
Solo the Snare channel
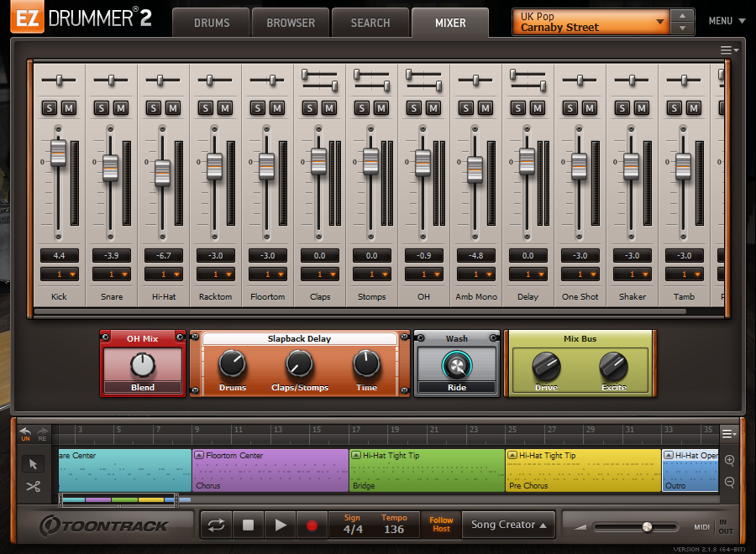(102, 108)
